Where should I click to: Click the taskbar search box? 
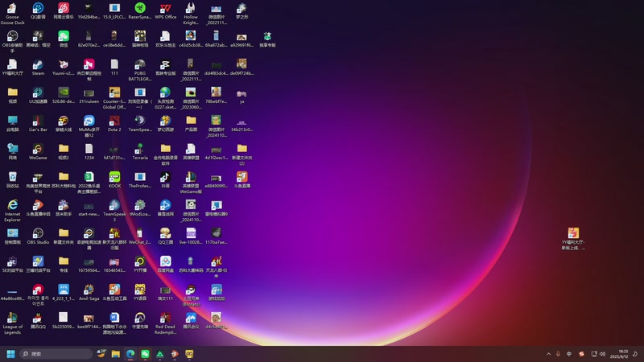point(56,354)
